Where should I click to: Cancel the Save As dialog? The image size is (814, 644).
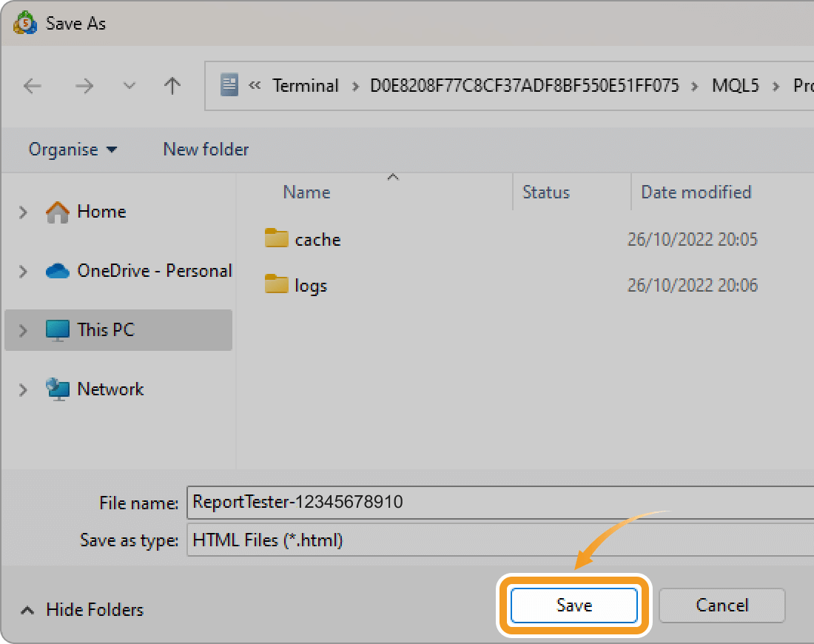tap(721, 605)
